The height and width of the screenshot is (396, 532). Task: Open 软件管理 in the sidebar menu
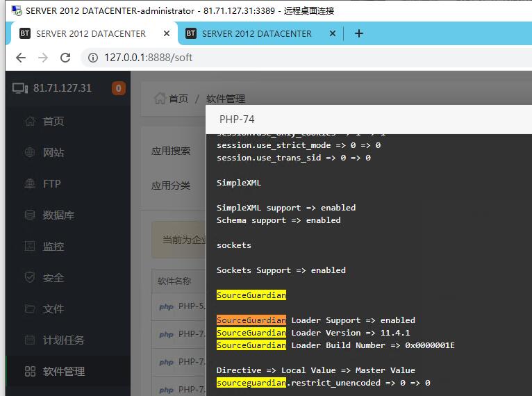point(63,371)
